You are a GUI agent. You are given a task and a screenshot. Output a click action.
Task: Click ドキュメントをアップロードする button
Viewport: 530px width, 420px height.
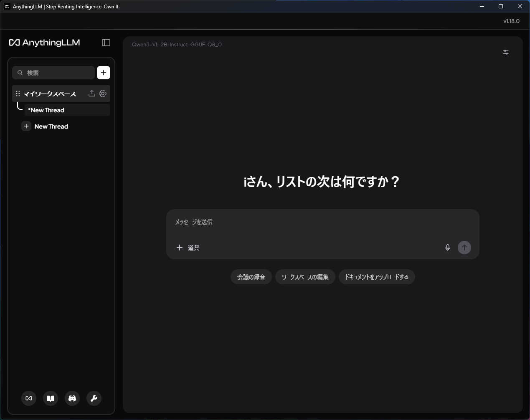(377, 277)
